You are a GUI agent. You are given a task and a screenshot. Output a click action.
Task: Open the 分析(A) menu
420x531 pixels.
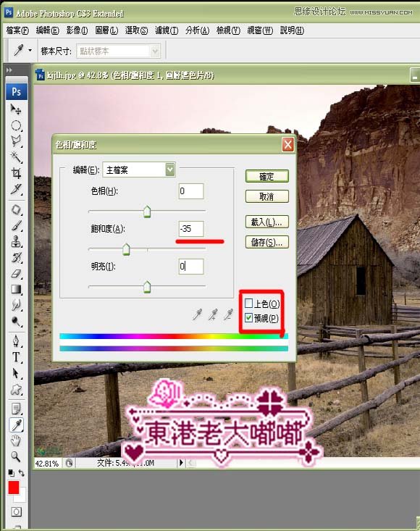coord(197,30)
